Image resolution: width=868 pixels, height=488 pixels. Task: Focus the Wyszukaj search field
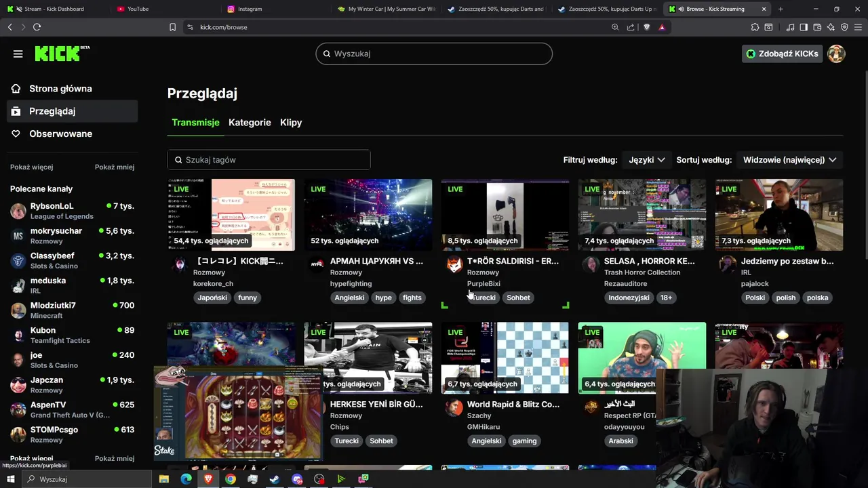(x=434, y=54)
